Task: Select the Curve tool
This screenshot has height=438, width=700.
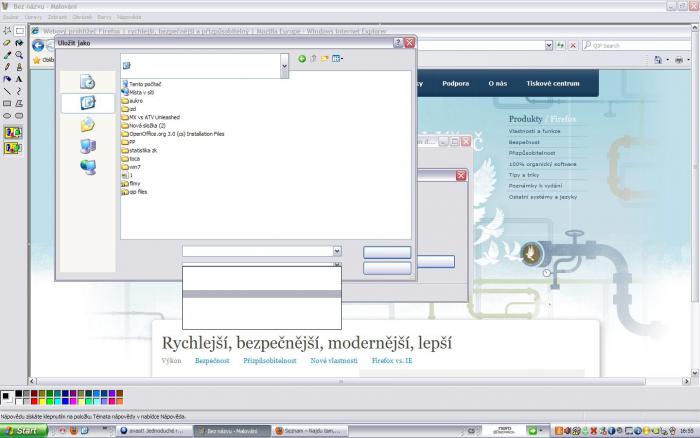Action: pos(19,91)
